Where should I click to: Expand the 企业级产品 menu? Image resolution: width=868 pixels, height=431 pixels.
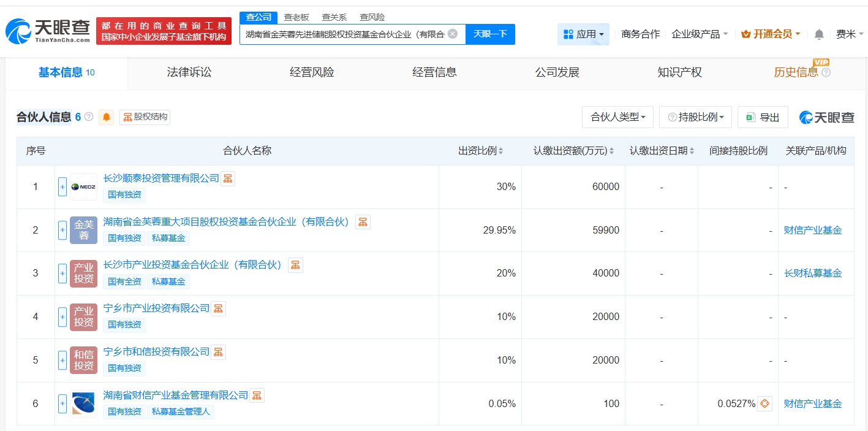(x=700, y=34)
